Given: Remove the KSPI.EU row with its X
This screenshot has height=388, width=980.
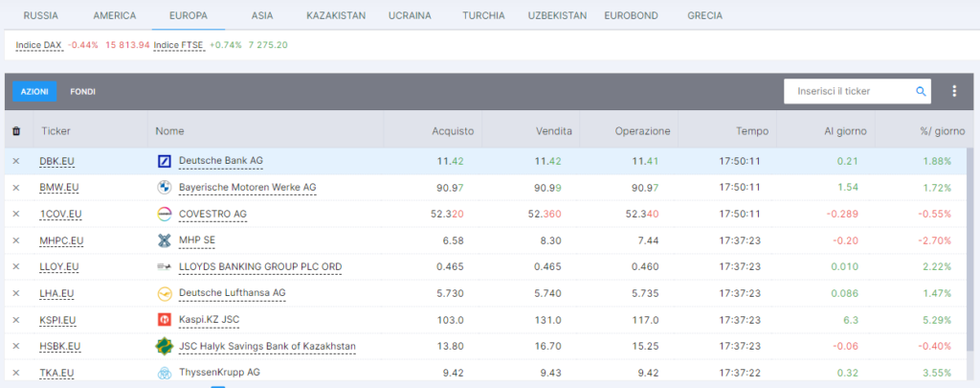Looking at the screenshot, I should click(16, 320).
